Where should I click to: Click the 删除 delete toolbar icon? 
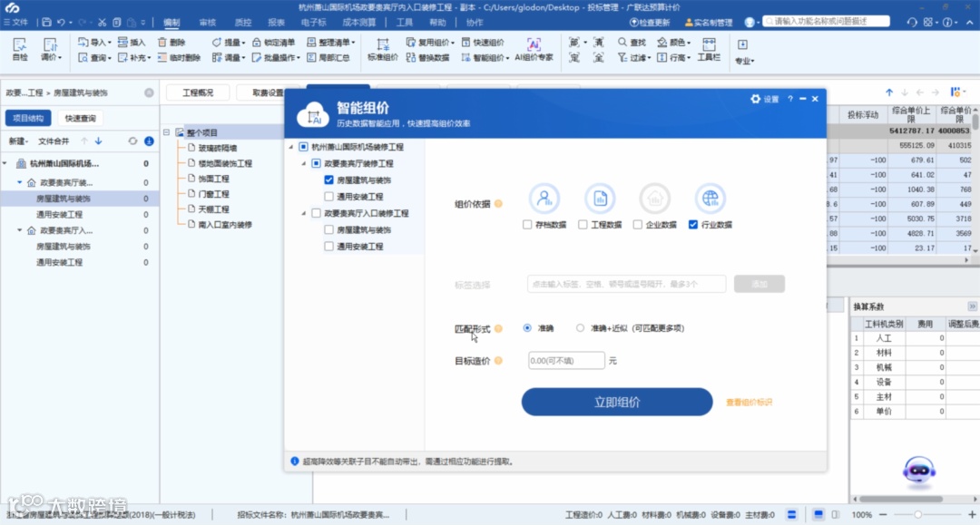(x=171, y=43)
